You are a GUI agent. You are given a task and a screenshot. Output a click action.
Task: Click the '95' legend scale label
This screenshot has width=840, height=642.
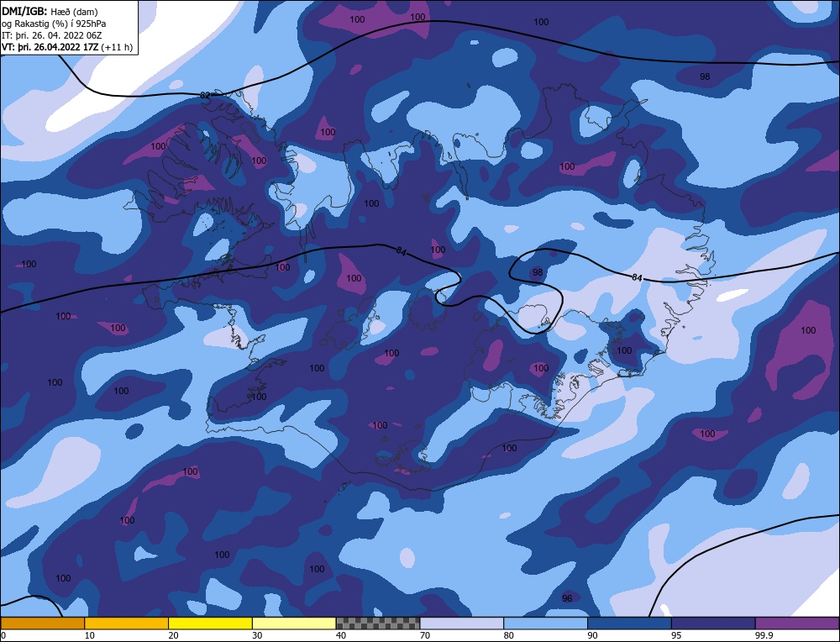676,635
